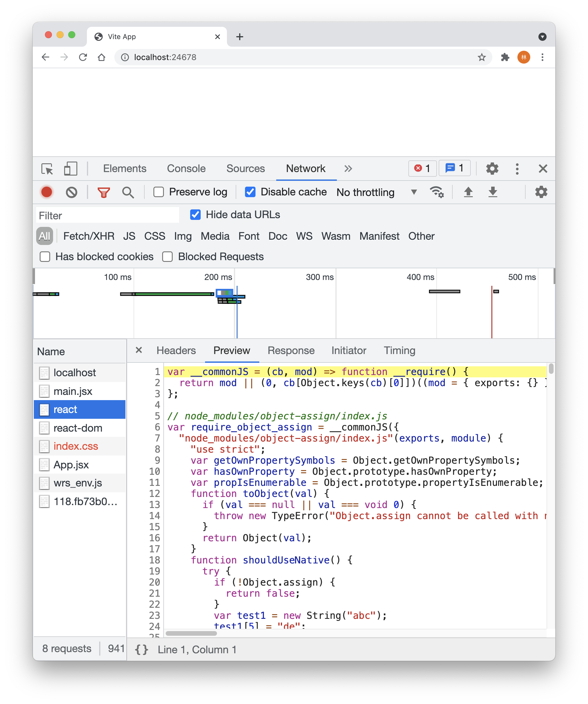The image size is (588, 704).
Task: Click the Export HAR download icon
Action: click(x=493, y=192)
